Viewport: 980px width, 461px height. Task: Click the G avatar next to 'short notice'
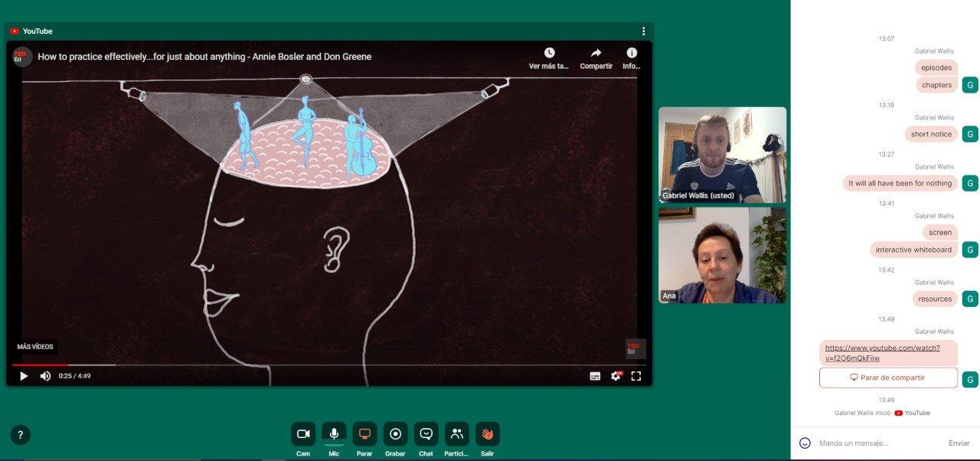pos(970,134)
